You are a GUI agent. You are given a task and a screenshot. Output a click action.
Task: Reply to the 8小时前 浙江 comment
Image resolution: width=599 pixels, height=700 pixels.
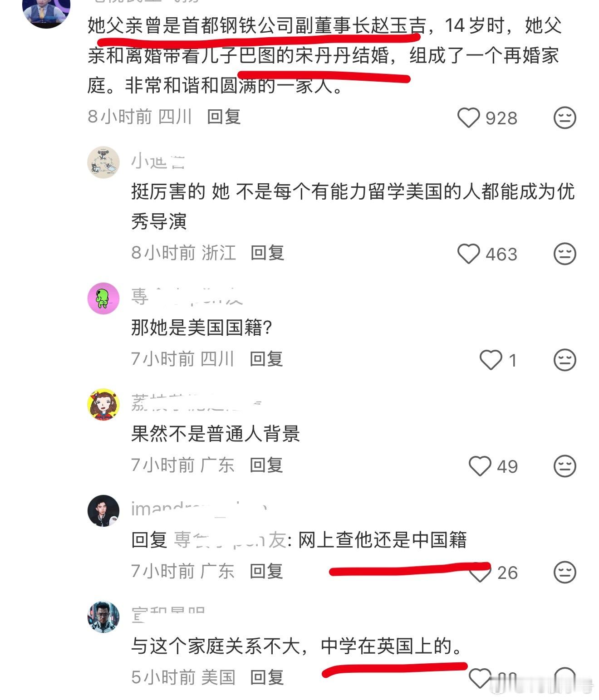point(267,252)
